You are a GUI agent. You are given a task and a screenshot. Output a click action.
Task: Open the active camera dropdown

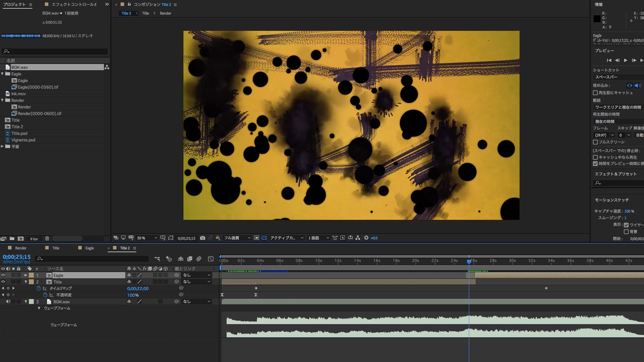tap(287, 238)
